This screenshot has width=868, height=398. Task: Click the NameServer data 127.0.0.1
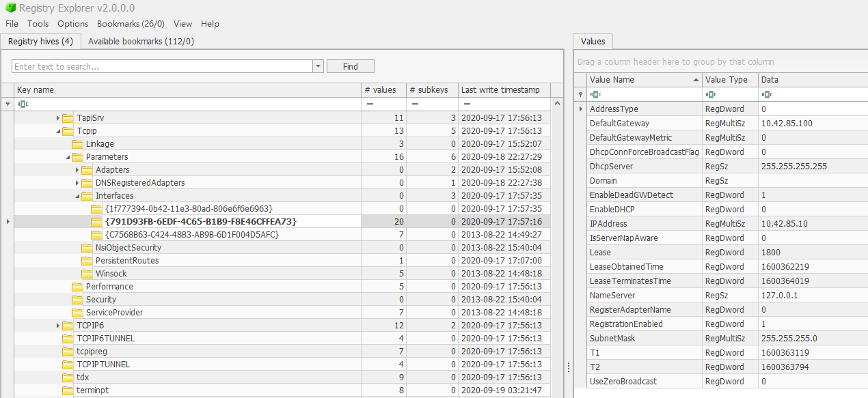(781, 296)
